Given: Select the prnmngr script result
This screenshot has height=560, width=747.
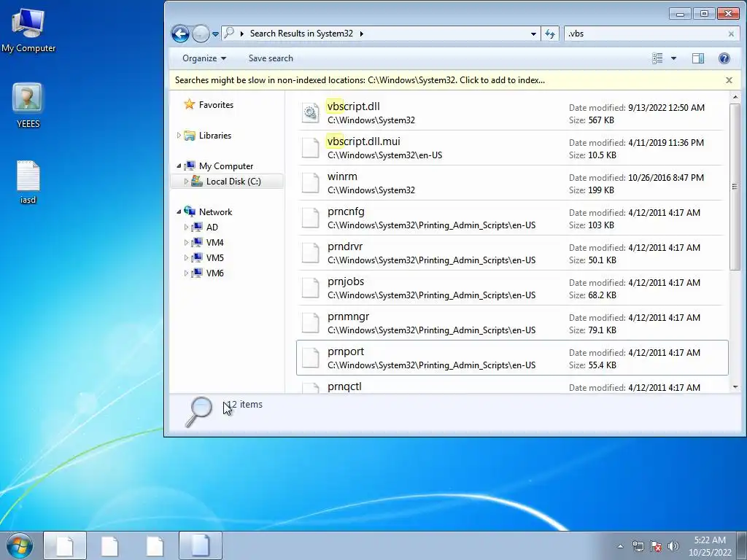Looking at the screenshot, I should [x=512, y=323].
